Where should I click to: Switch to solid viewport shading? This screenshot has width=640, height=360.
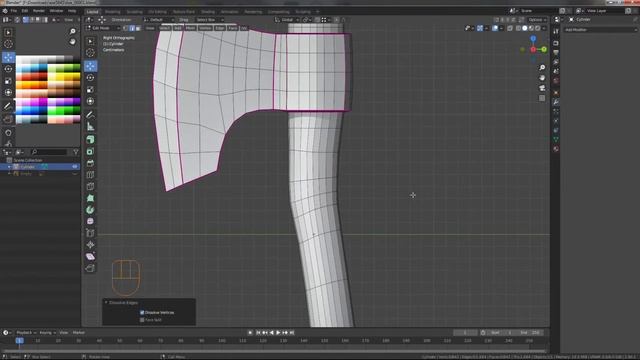click(x=525, y=28)
